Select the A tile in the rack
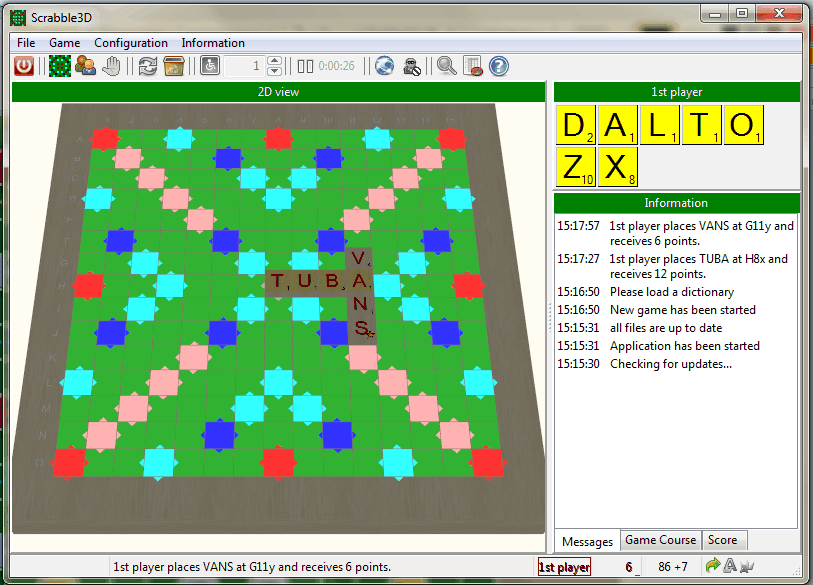The width and height of the screenshot is (813, 585). (x=618, y=125)
